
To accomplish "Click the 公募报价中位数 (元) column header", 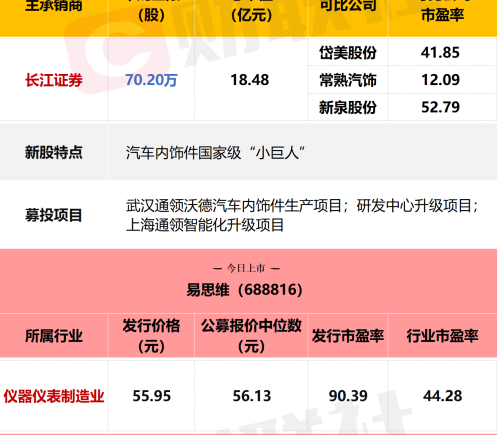I will tap(251, 336).
